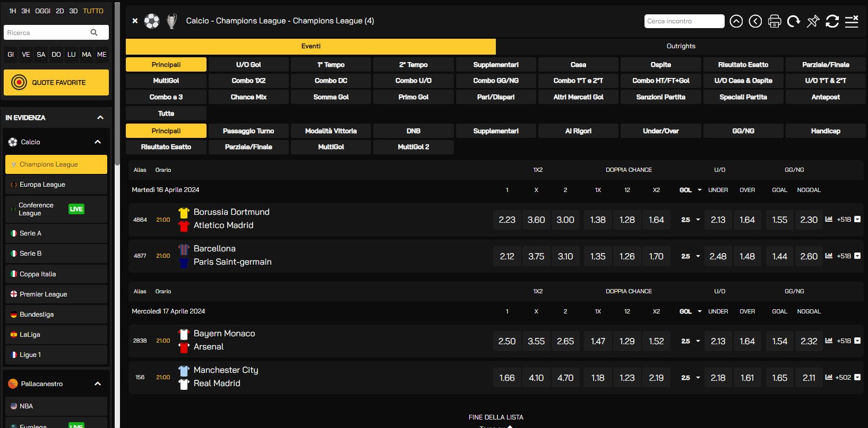This screenshot has height=428, width=868.
Task: Switch to the Outrights tab
Action: 681,46
